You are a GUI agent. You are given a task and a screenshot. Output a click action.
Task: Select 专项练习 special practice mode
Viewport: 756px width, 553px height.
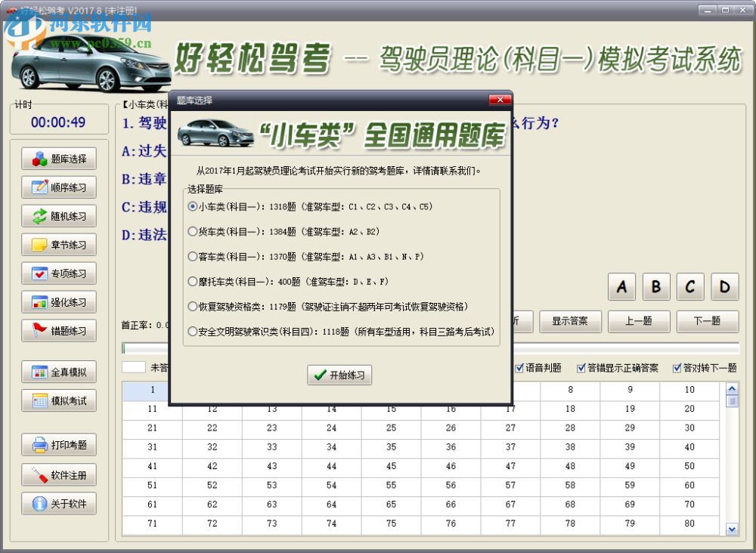58,273
